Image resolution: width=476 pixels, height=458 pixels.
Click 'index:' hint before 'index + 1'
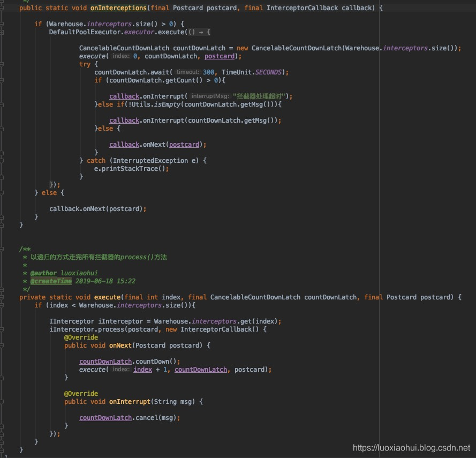121,369
